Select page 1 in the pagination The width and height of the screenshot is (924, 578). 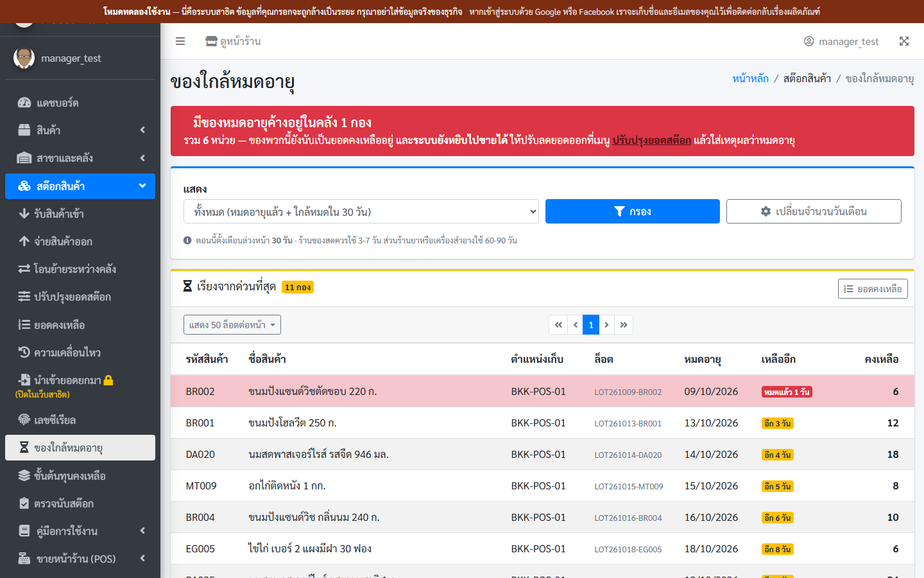pyautogui.click(x=591, y=325)
